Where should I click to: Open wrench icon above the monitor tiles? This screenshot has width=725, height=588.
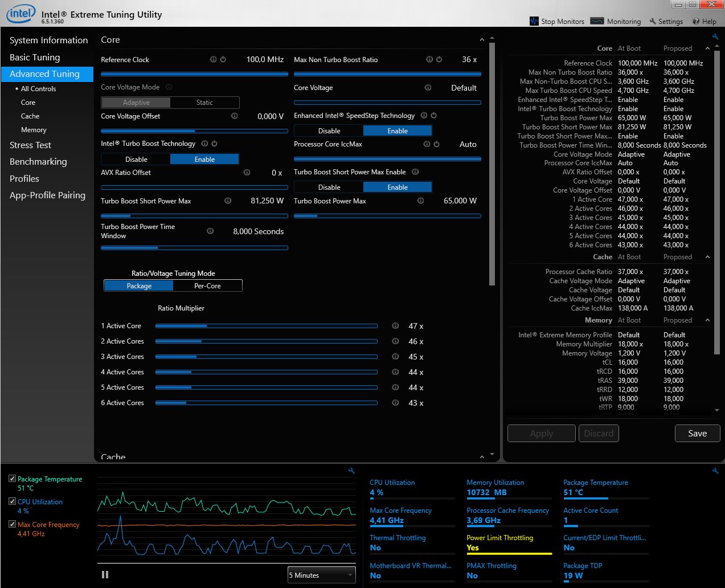(715, 471)
